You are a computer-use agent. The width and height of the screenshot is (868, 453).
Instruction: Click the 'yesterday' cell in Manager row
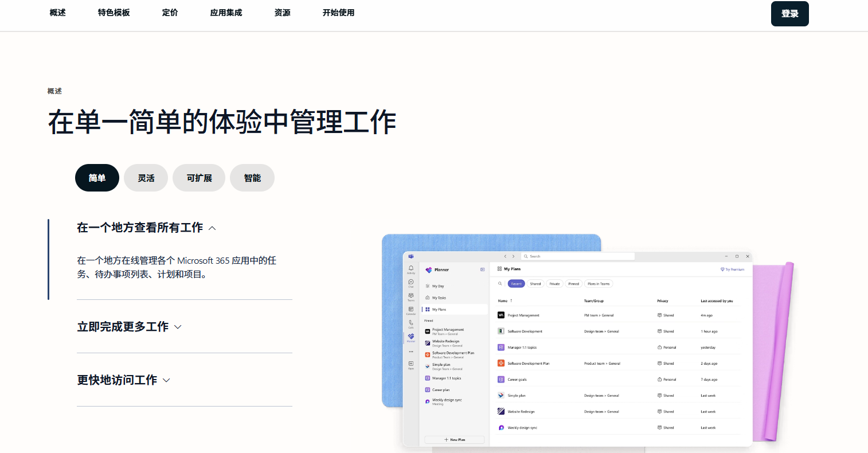point(708,347)
